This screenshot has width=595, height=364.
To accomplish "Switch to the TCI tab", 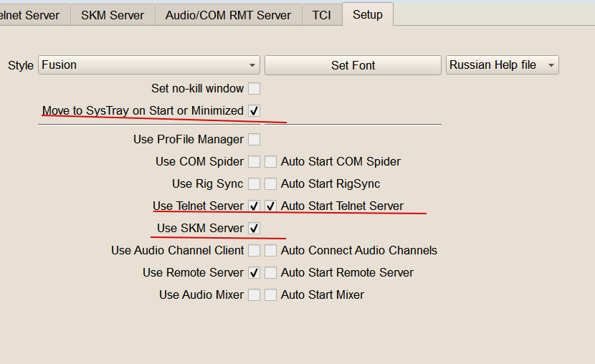I will 321,15.
